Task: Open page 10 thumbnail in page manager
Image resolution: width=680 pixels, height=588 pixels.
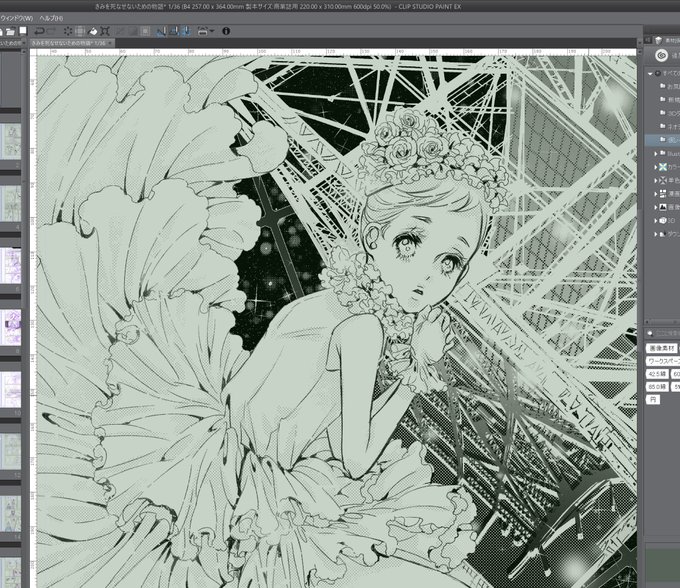Action: pos(10,389)
